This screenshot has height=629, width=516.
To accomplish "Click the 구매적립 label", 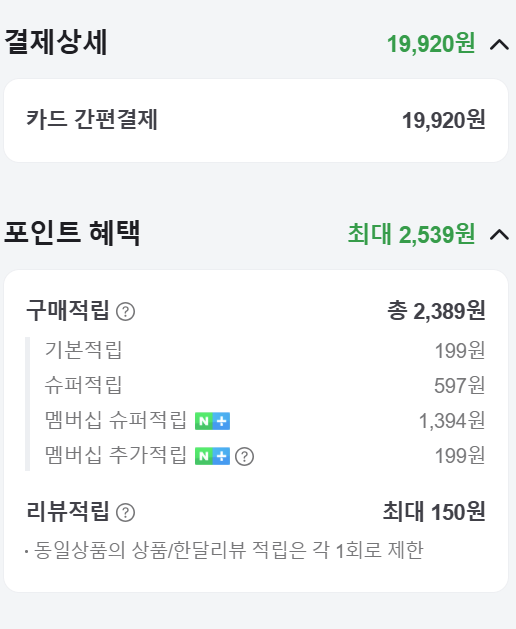I will point(67,310).
